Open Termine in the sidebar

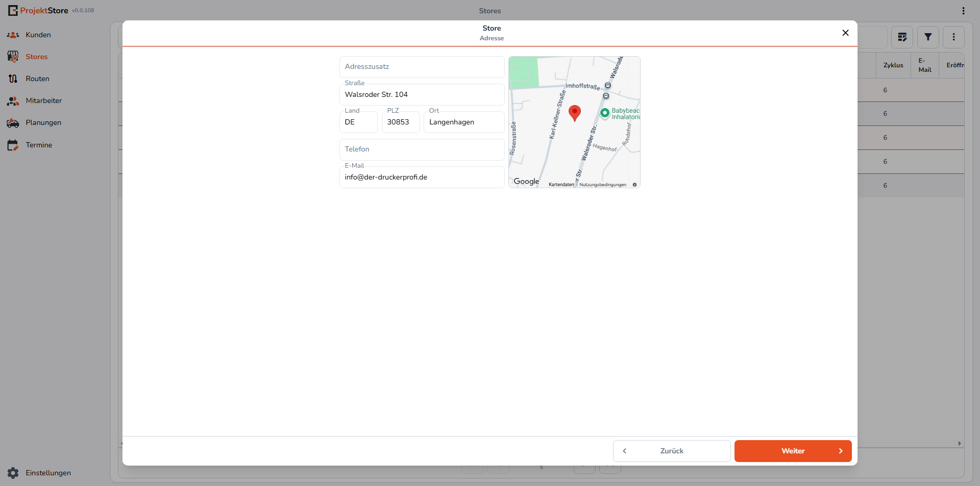tap(39, 145)
